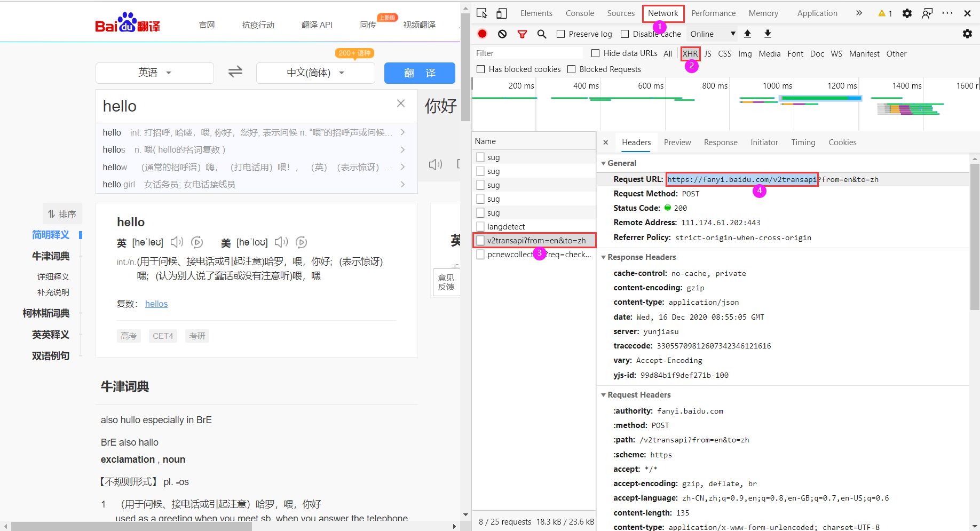Open Network panel settings gear

tap(967, 34)
